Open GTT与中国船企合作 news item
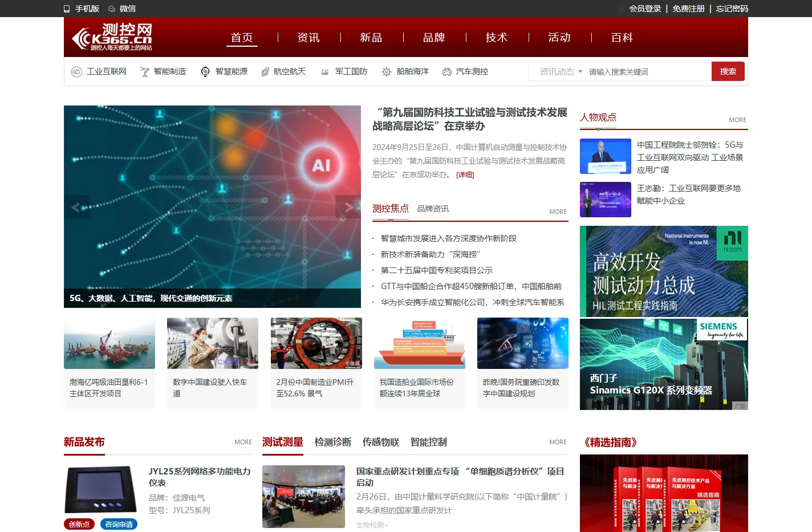 tap(472, 286)
